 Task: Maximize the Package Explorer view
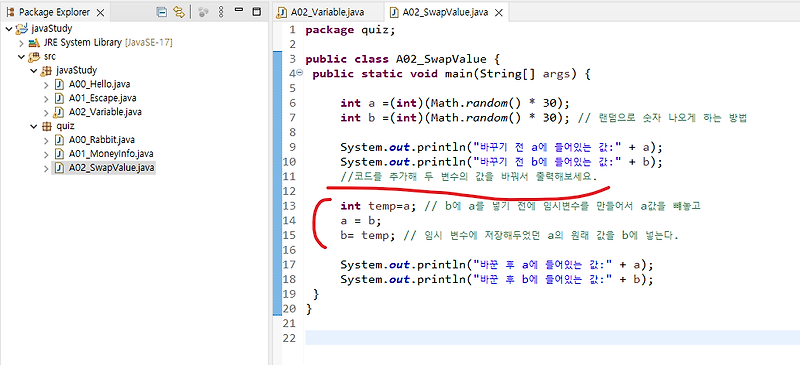coord(257,11)
